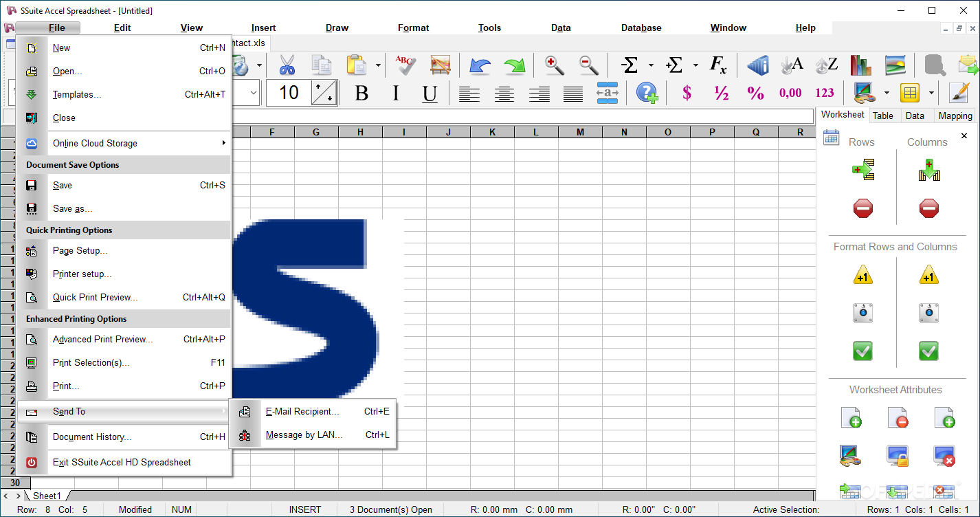
Task: Justify text alignment
Action: point(573,93)
